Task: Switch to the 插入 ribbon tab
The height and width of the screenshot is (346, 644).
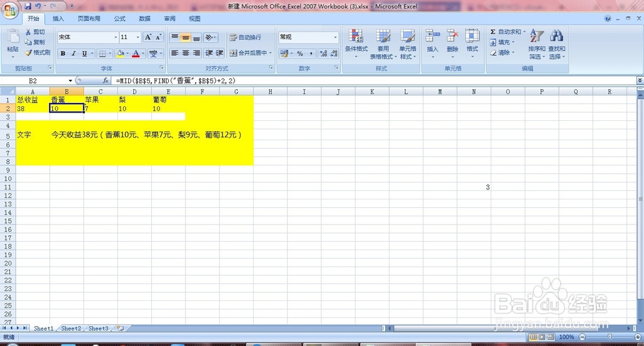Action: tap(59, 19)
